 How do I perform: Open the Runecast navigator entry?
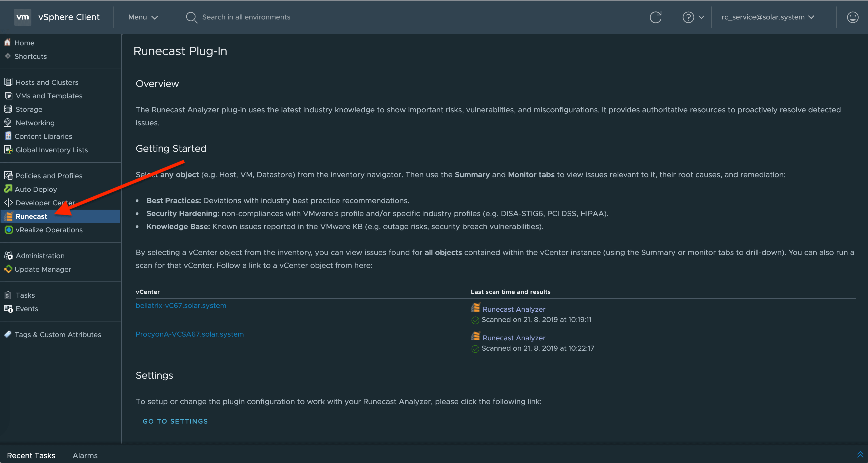point(60,216)
